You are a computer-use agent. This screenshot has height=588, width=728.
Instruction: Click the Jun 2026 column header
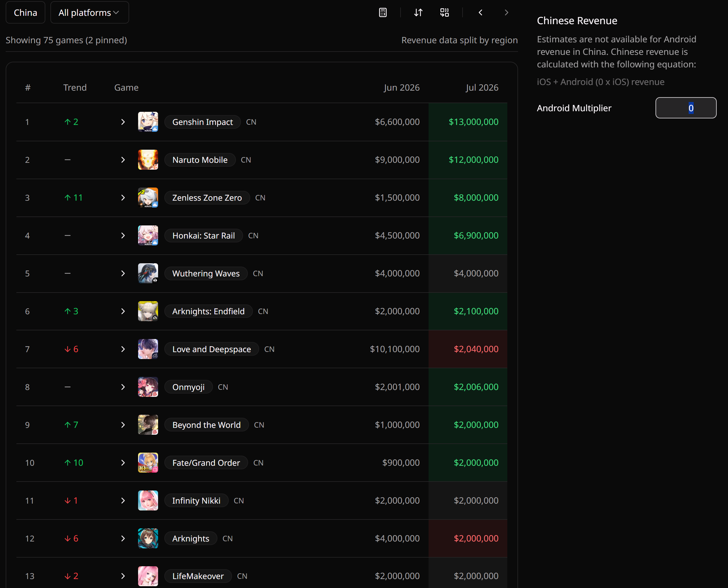(x=402, y=87)
